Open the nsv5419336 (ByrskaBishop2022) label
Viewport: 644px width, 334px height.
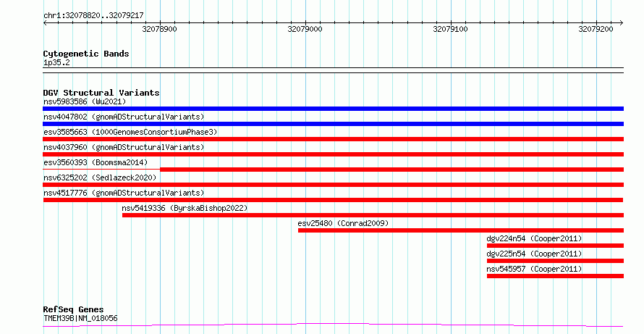coord(185,208)
